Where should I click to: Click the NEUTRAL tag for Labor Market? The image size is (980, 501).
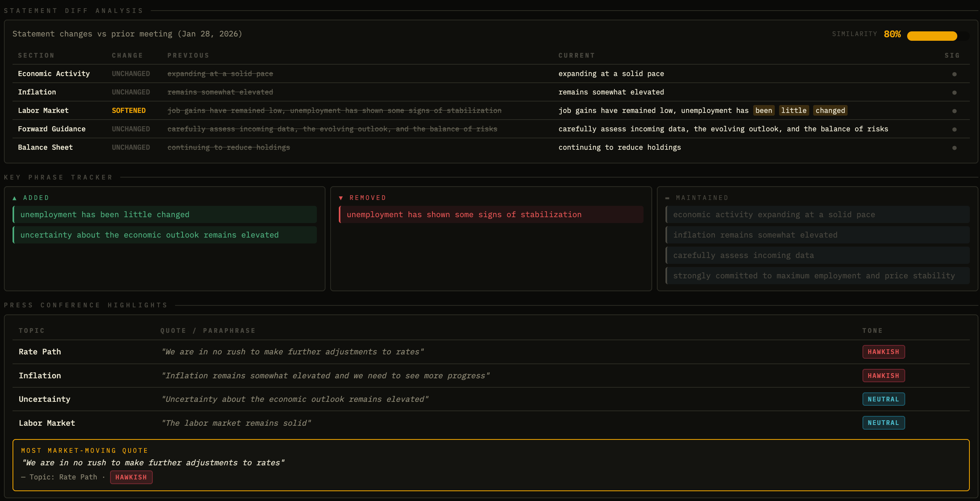coord(883,423)
